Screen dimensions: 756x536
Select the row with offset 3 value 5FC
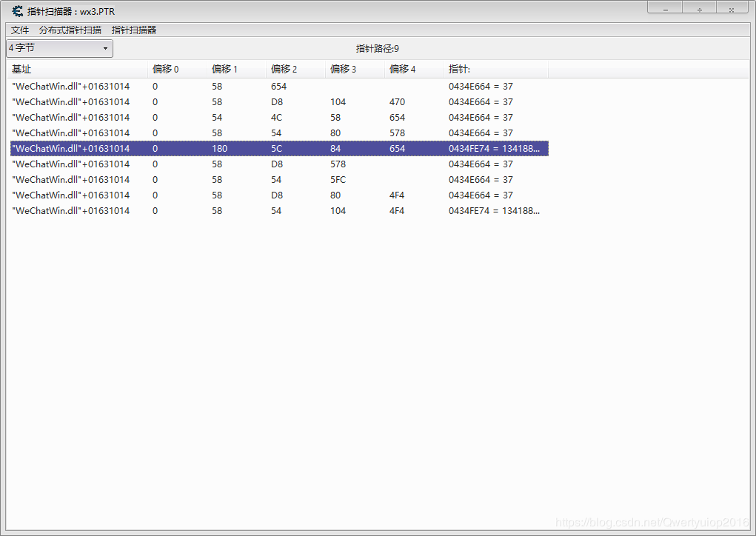point(279,179)
